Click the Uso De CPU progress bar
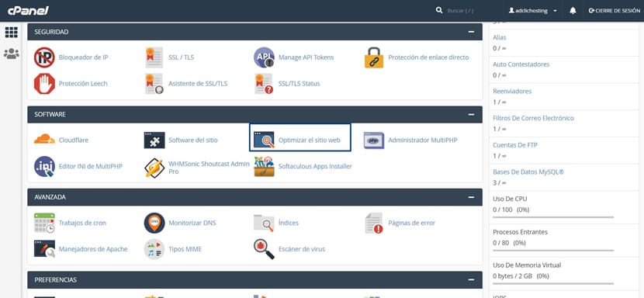Screen dimensions: 644x298 [553, 217]
